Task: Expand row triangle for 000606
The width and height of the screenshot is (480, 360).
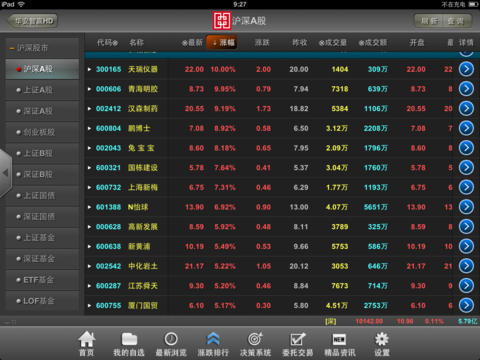Action: 89,89
